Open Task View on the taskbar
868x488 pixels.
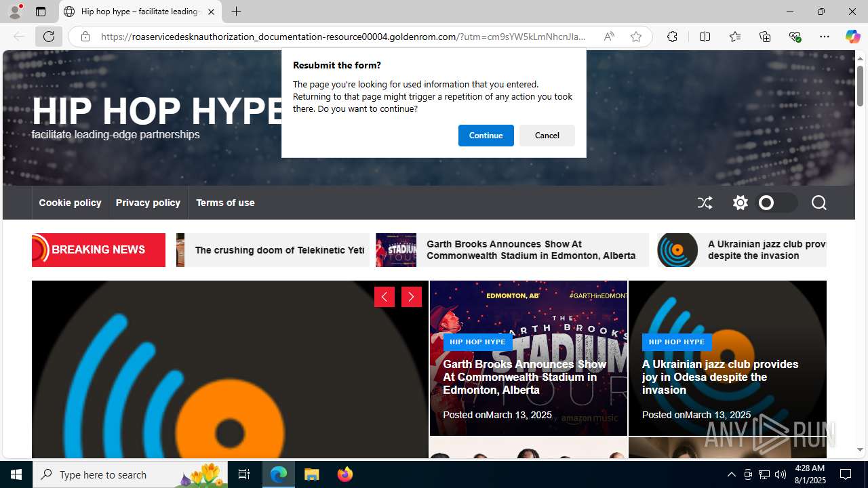(244, 474)
